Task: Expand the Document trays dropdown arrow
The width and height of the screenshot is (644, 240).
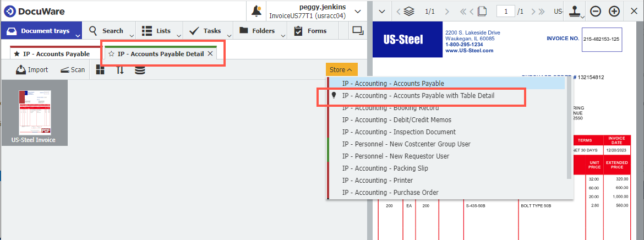Action: point(77,36)
